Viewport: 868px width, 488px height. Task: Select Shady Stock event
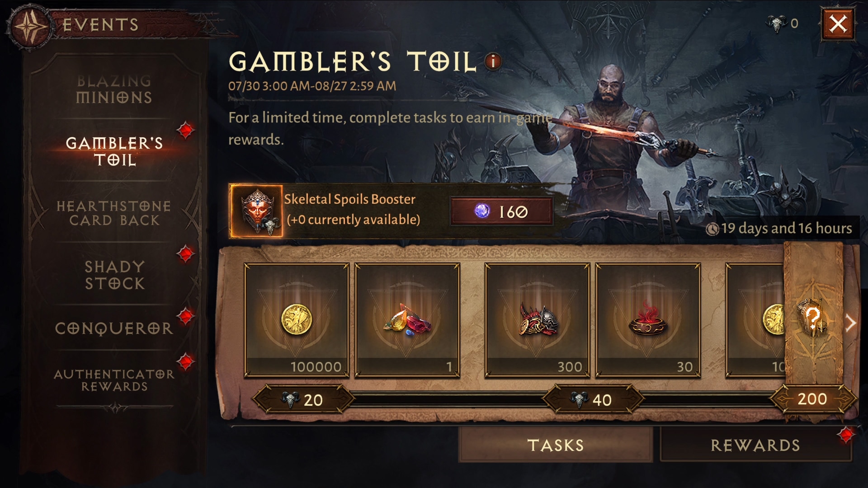tap(115, 275)
